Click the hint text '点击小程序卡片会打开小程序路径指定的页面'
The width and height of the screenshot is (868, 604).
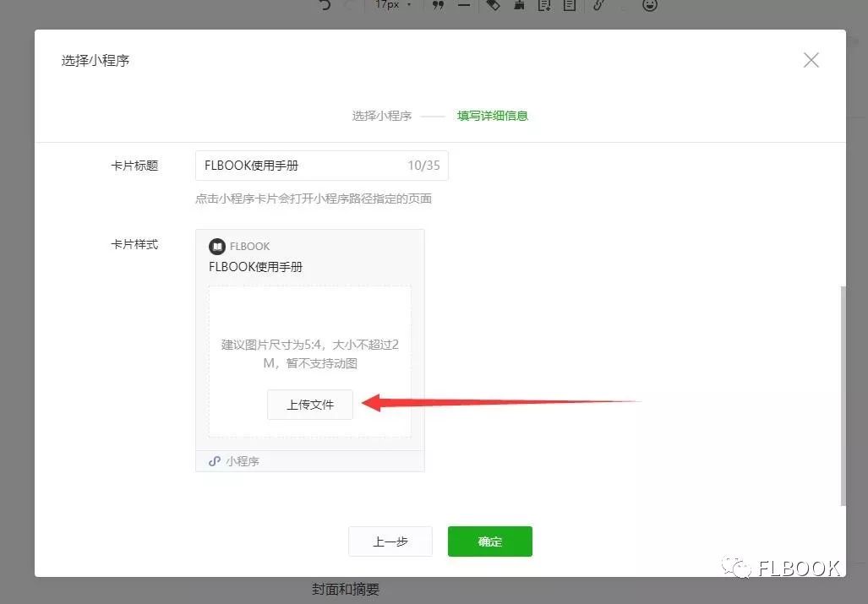pos(314,199)
